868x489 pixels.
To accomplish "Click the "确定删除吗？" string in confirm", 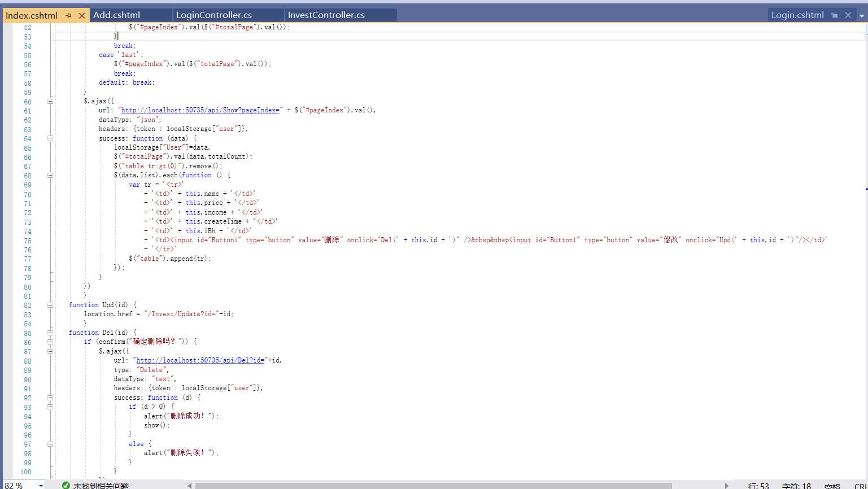I will (x=156, y=342).
